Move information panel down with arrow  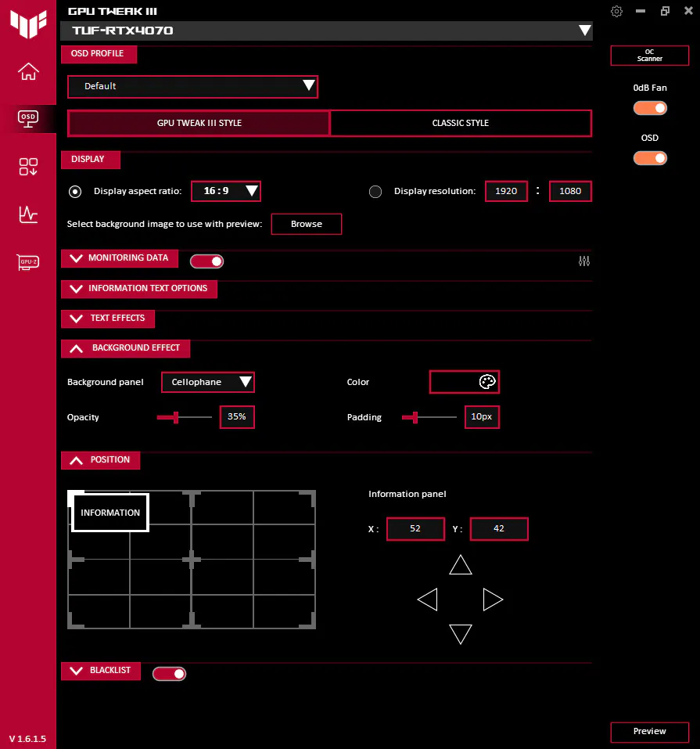461,634
